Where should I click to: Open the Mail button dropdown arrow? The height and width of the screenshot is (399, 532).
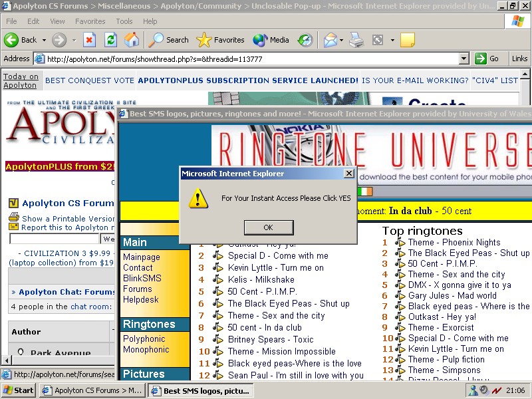(x=342, y=40)
